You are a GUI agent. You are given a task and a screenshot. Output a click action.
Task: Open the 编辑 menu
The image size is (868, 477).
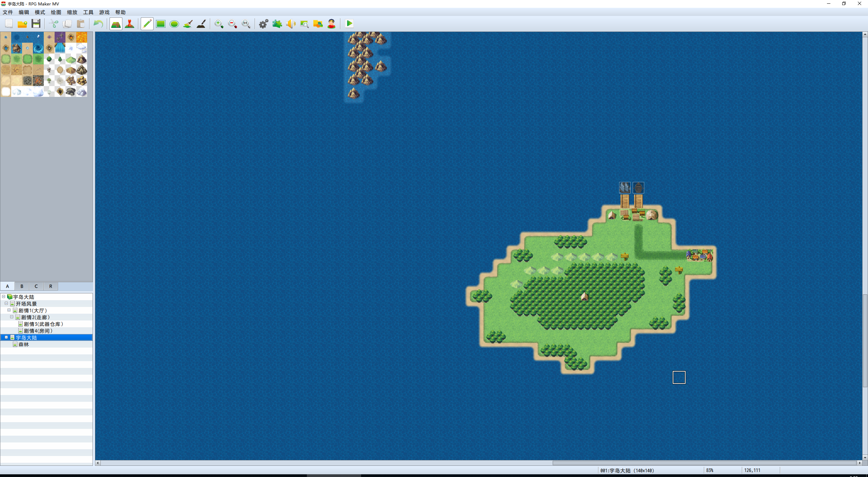pos(24,12)
